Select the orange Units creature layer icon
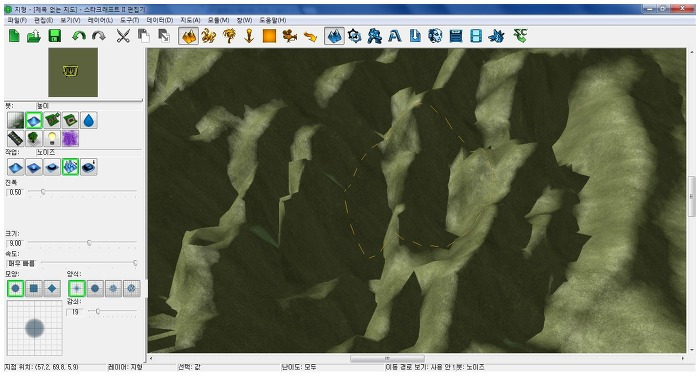Screen dimensions: 700x376 208,36
